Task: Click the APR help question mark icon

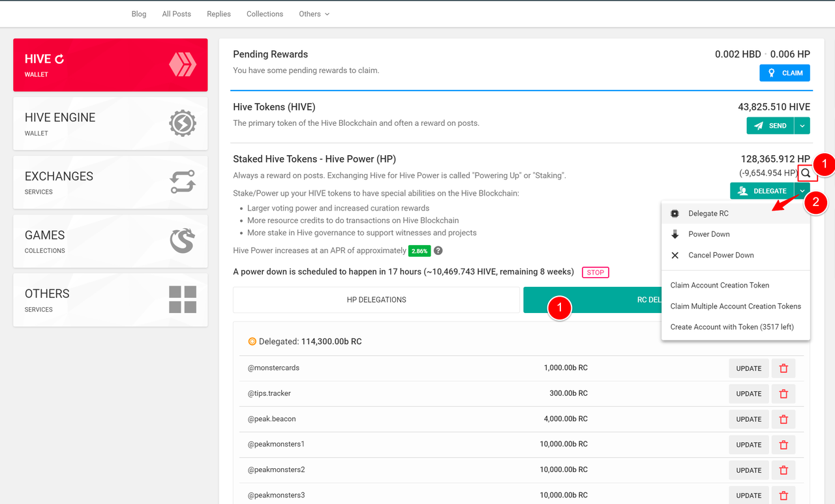Action: [438, 250]
